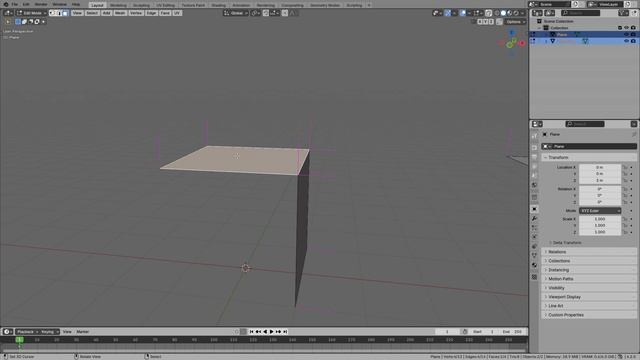Choose the Extend selection mode icon
Screen dimensions: 640x360
(x=24, y=22)
